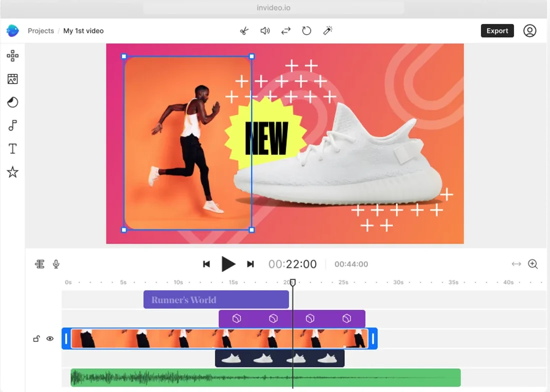Toggle the eye visibility of video track
This screenshot has height=392, width=550.
(50, 338)
